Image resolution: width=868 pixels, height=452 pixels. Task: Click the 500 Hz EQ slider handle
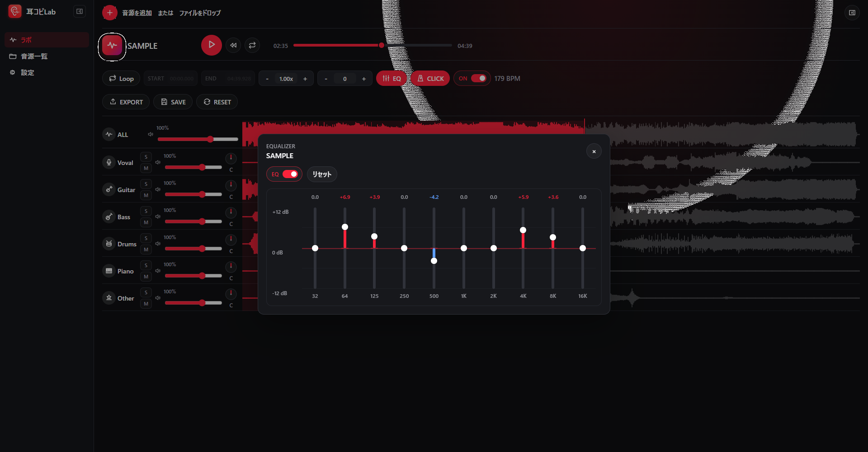click(434, 261)
